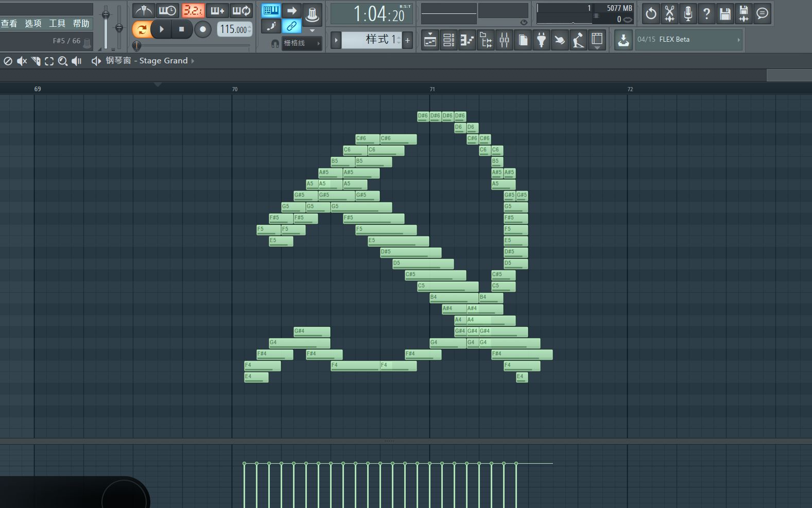Image resolution: width=812 pixels, height=508 pixels.
Task: Click the tempo tapper hand icon
Action: tap(560, 40)
